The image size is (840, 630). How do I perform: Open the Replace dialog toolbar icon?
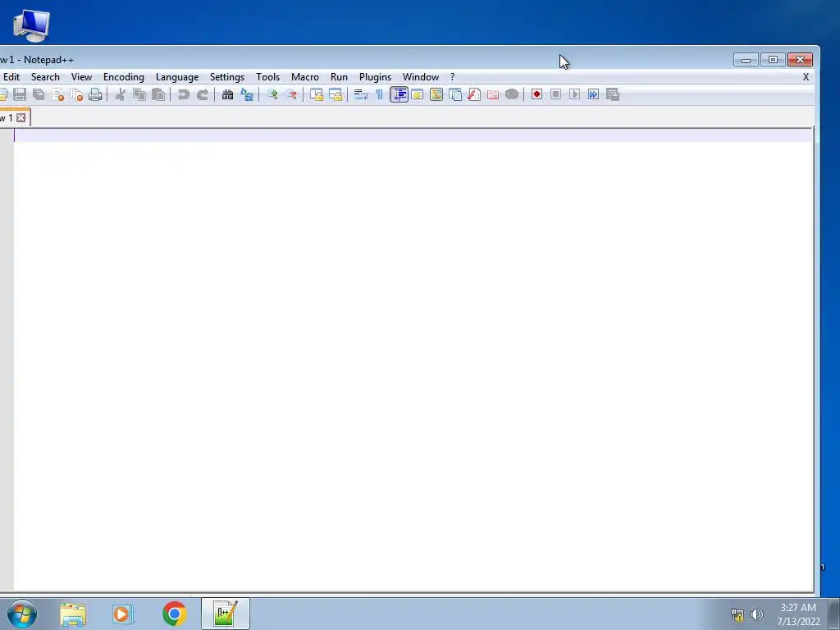point(246,95)
